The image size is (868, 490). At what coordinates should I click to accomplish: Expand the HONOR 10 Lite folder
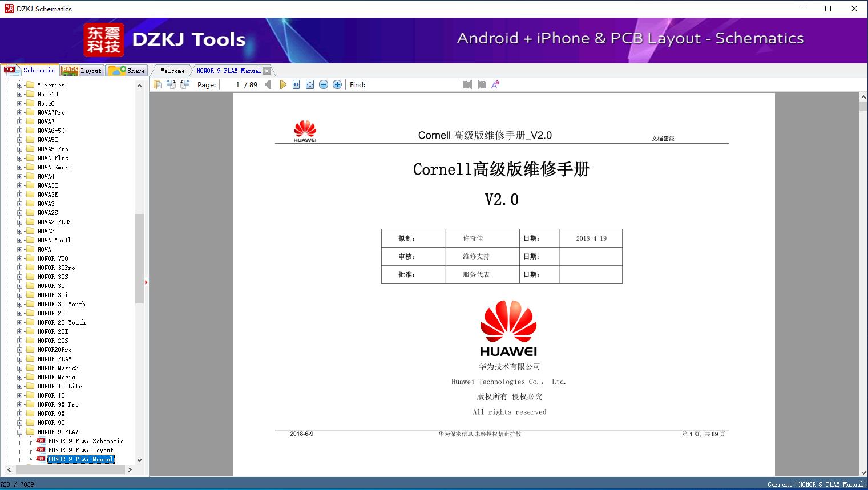pos(19,386)
